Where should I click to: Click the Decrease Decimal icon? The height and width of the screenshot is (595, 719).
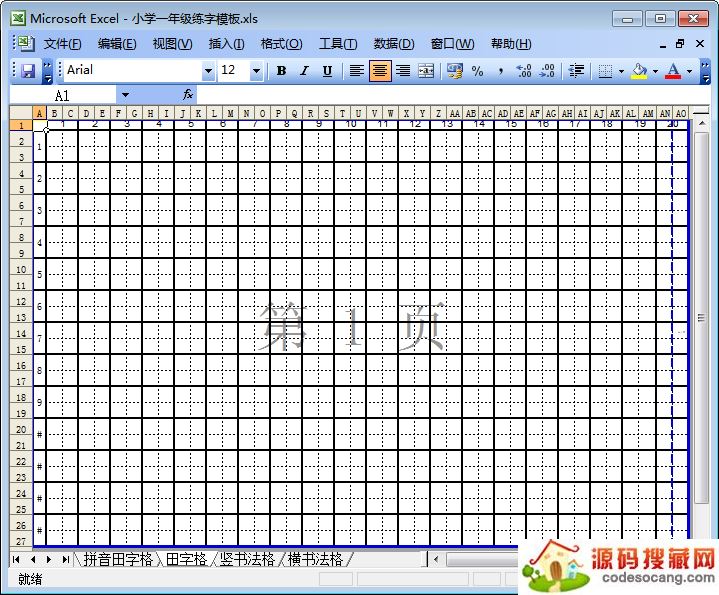(547, 71)
